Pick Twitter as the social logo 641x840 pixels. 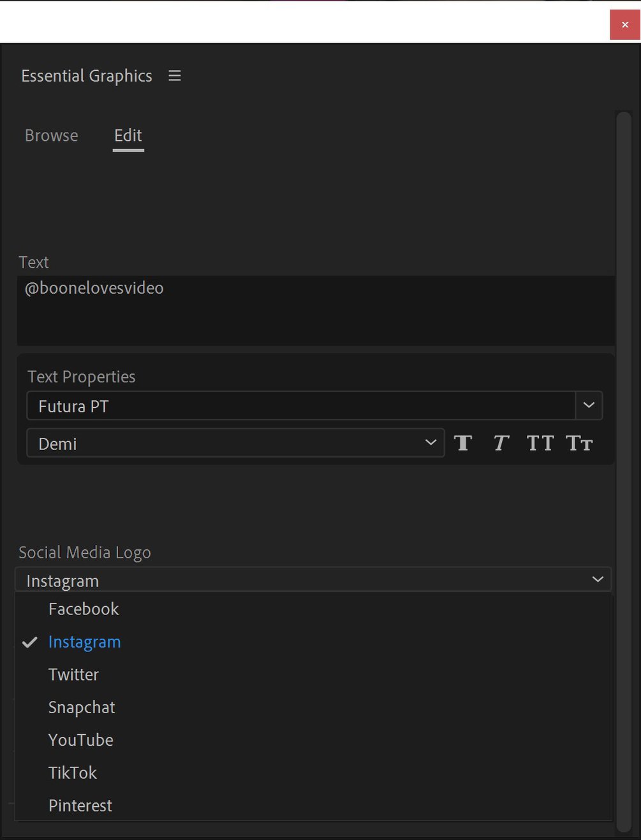[x=73, y=674]
